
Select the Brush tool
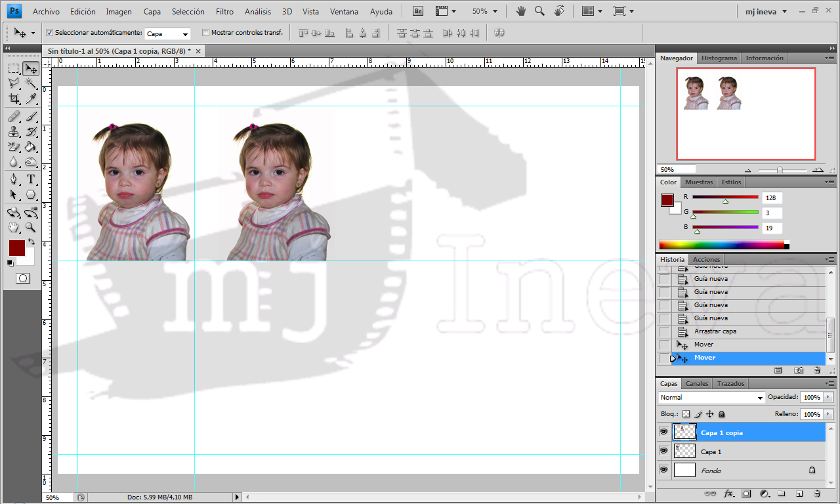click(31, 117)
